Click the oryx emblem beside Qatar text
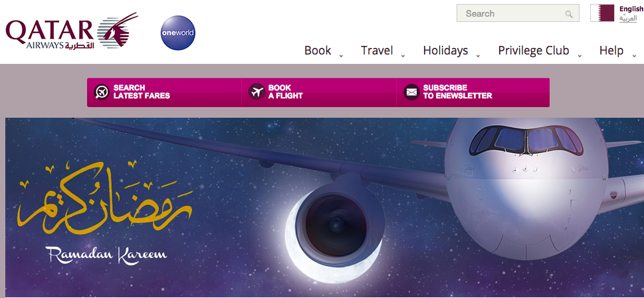Viewport: 644px width, 298px height. pyautogui.click(x=118, y=31)
